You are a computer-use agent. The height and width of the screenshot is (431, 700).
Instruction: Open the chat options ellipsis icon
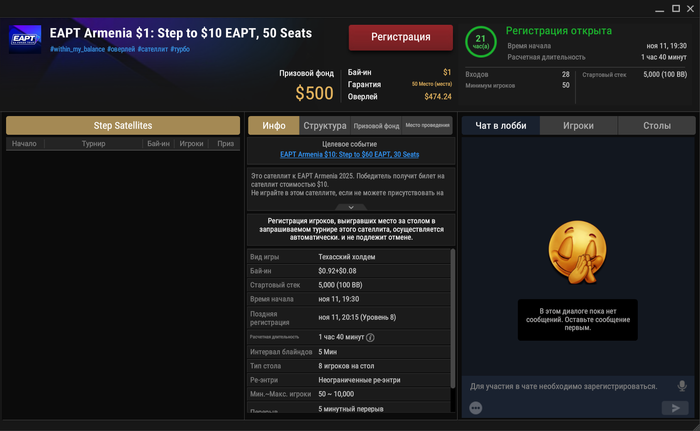pyautogui.click(x=476, y=408)
